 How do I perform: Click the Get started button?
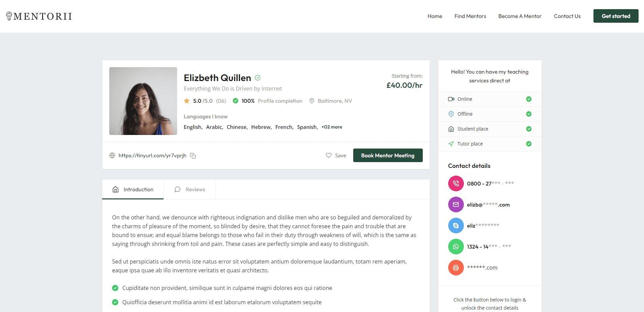(x=615, y=16)
